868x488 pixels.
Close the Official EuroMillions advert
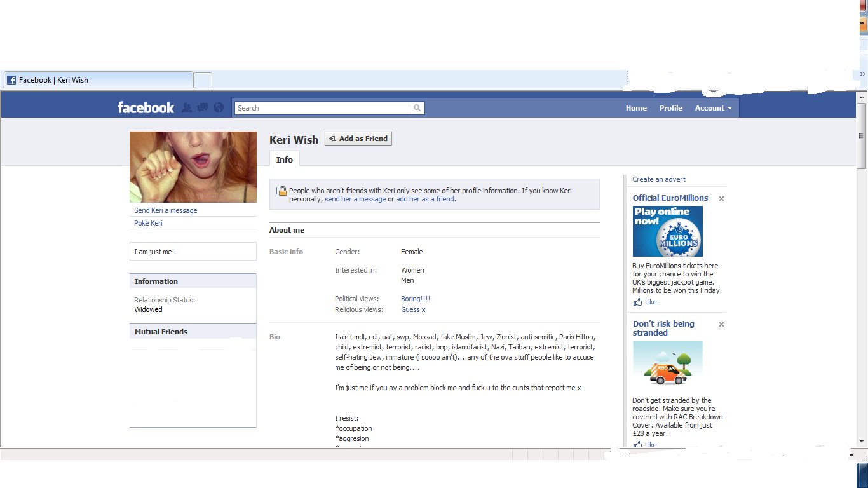721,199
